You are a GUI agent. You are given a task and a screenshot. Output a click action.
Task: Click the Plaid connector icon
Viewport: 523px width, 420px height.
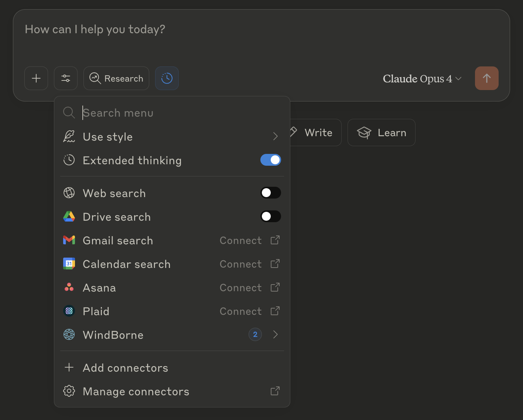(x=69, y=311)
